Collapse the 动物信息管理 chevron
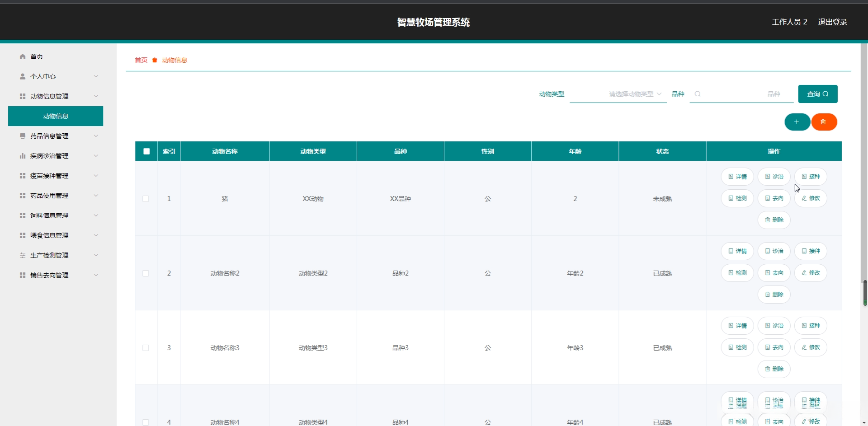 [x=96, y=96]
